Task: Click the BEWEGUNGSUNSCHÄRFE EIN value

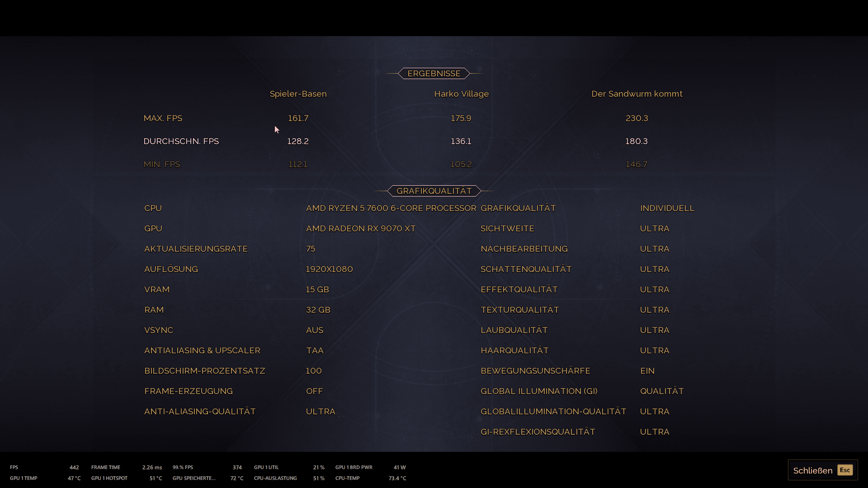Action: click(647, 371)
